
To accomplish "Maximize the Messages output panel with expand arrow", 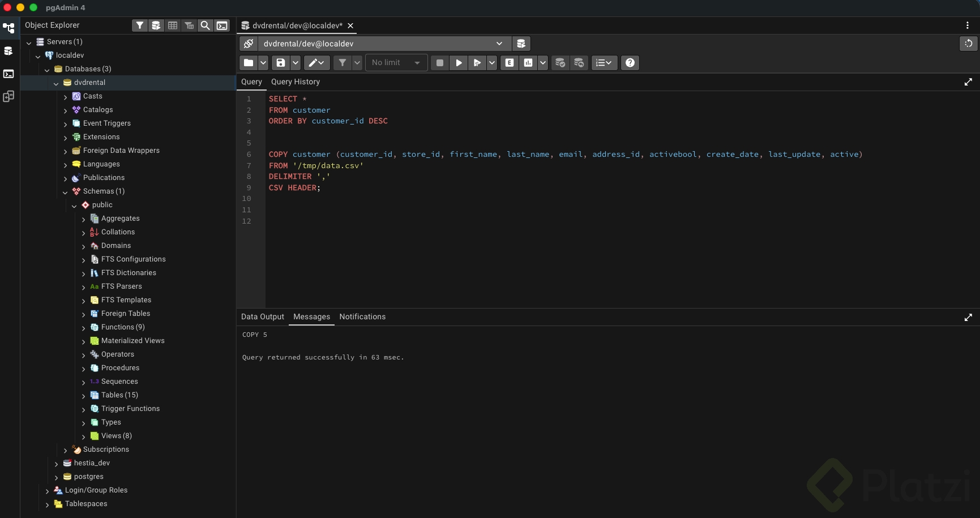I will [968, 318].
